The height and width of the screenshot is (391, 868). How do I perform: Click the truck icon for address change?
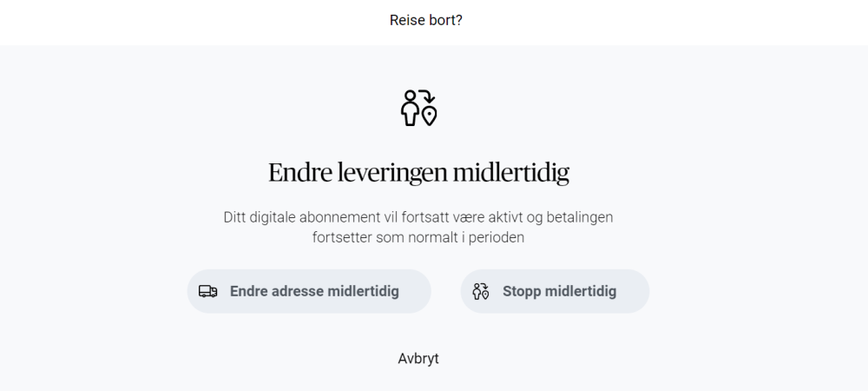click(207, 292)
